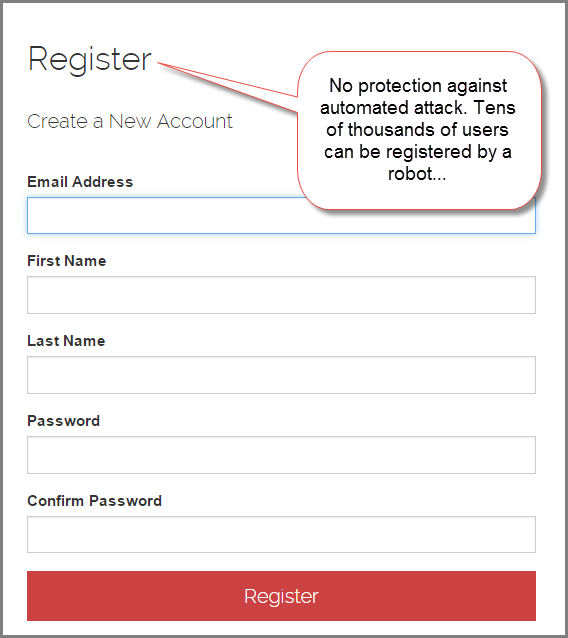Click the Create a New Account subtitle
The width and height of the screenshot is (568, 638).
point(130,121)
